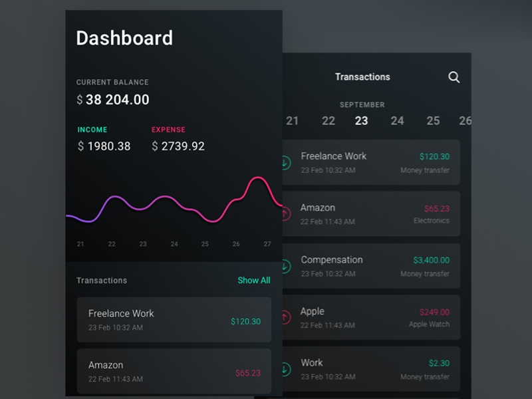The height and width of the screenshot is (399, 532).
Task: Click $120.30 amount in the Dashboard panel
Action: coord(245,321)
